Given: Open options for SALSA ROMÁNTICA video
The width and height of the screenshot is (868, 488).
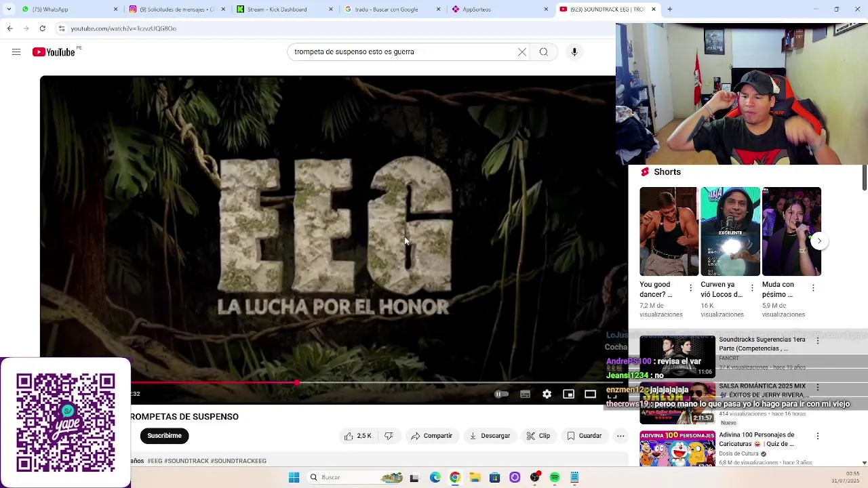Looking at the screenshot, I should (818, 388).
